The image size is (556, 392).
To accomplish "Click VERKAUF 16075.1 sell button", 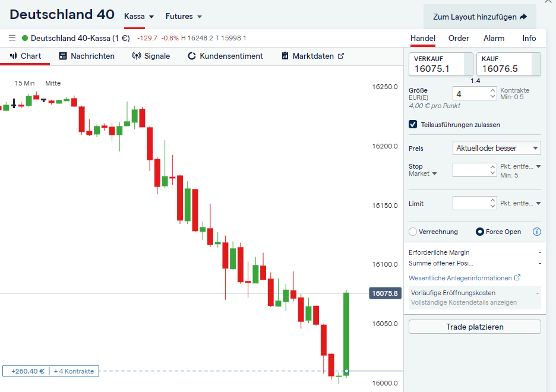I will coord(441,64).
